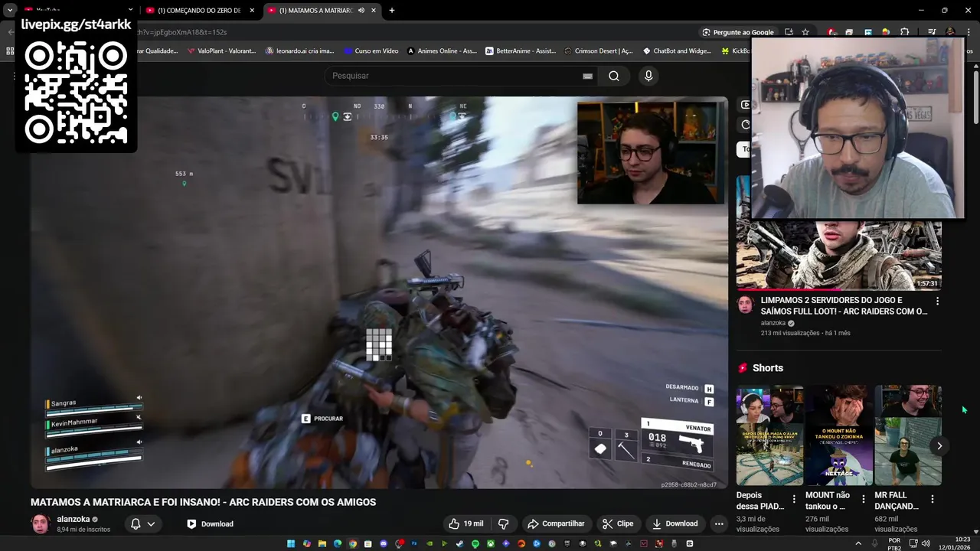Open the BetterAnime bookmark
The height and width of the screenshot is (551, 980).
point(521,51)
